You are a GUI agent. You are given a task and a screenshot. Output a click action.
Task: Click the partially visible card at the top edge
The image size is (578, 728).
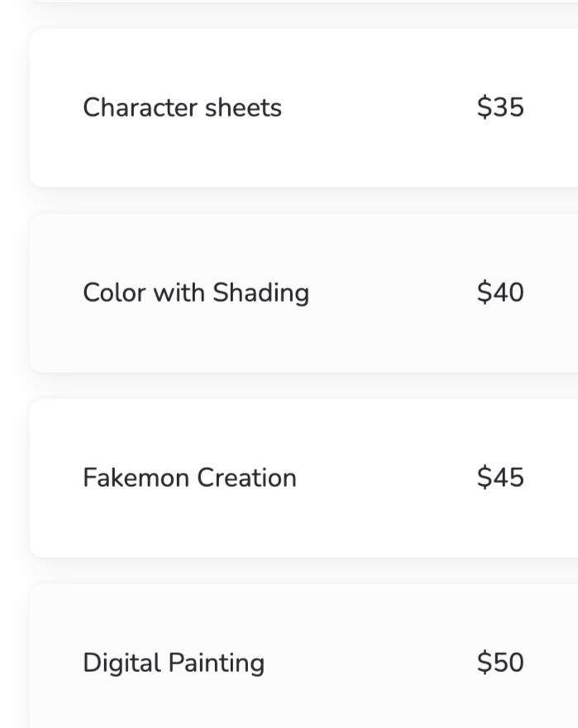[x=303, y=2]
